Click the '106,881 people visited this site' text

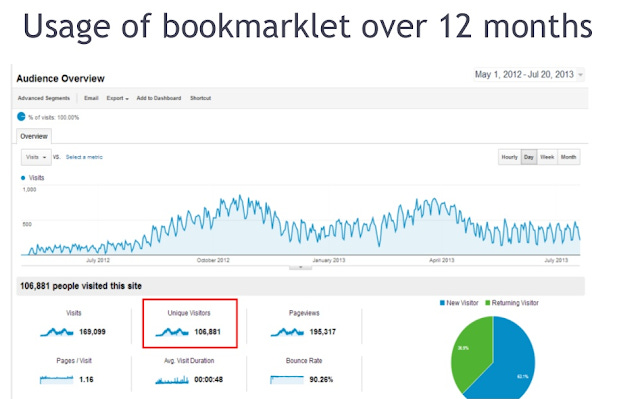[x=81, y=286]
